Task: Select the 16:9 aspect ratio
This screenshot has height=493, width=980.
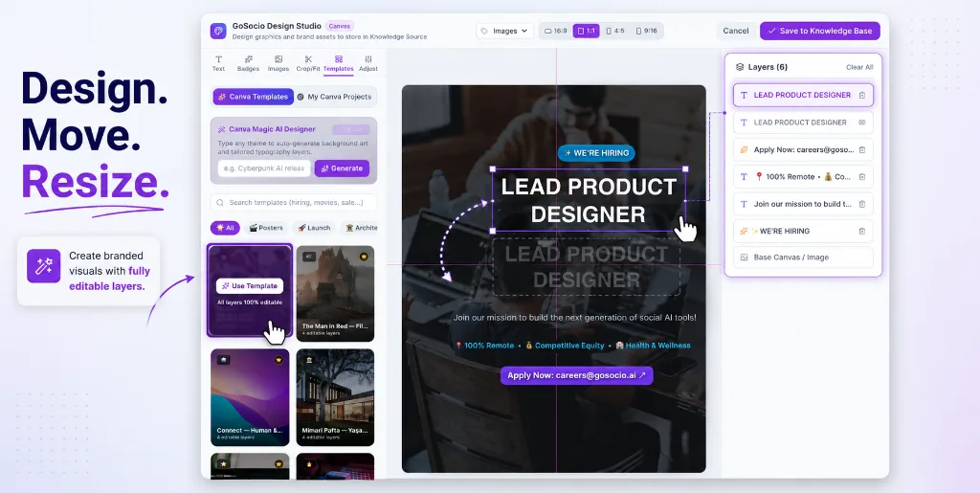Action: pyautogui.click(x=556, y=31)
